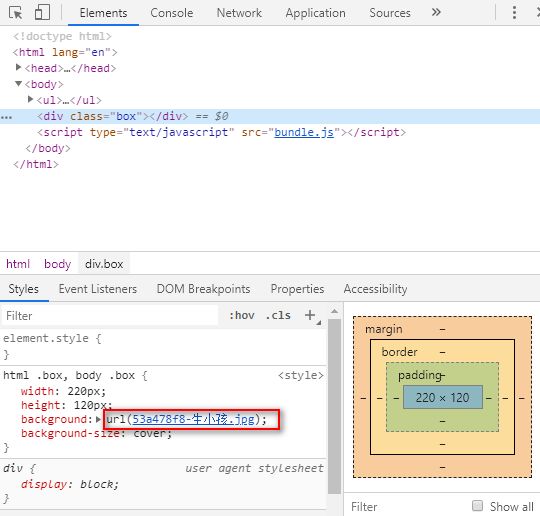The width and height of the screenshot is (540, 516).
Task: Open the Sources tab
Action: click(x=390, y=13)
